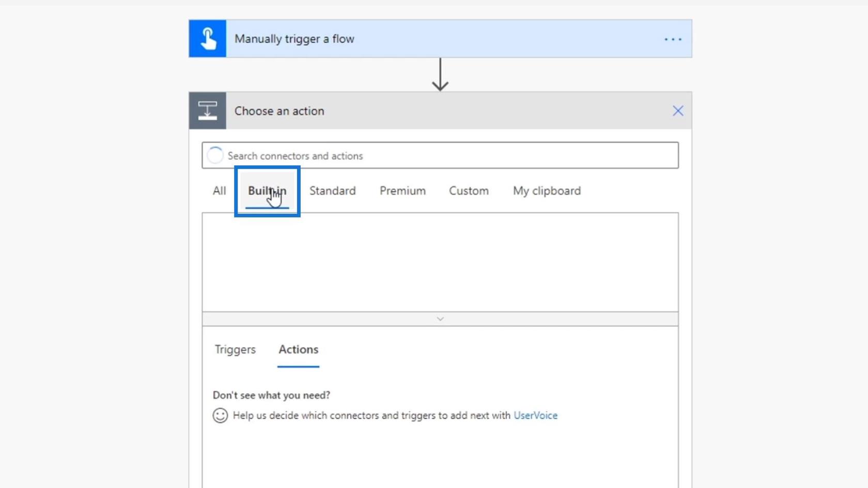The height and width of the screenshot is (488, 868).
Task: Open the My clipboard tab
Action: [x=547, y=191]
